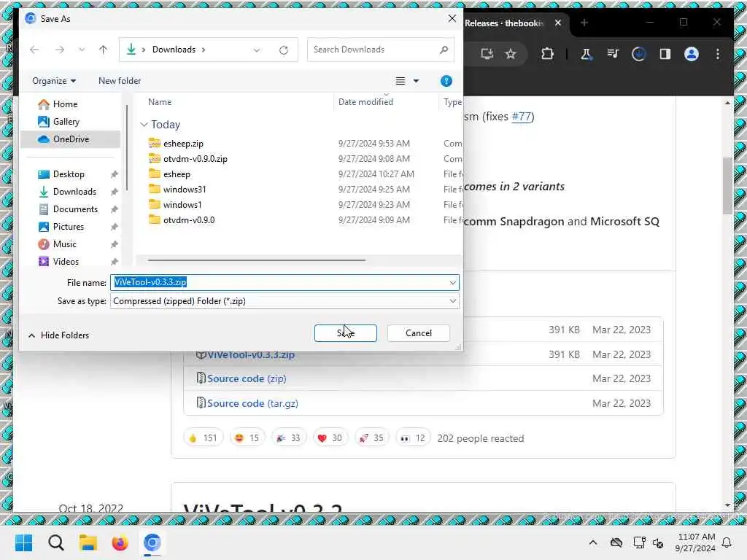Click the Back arrow in Save As dialog
Viewport: 747px width, 560px height.
pos(34,50)
